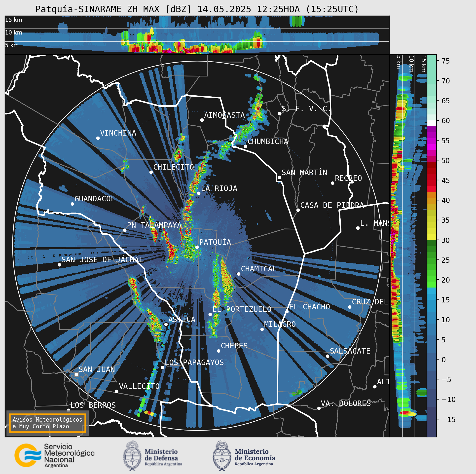
Task: Click the Ministerio de Defensa emblem
Action: pos(132,456)
